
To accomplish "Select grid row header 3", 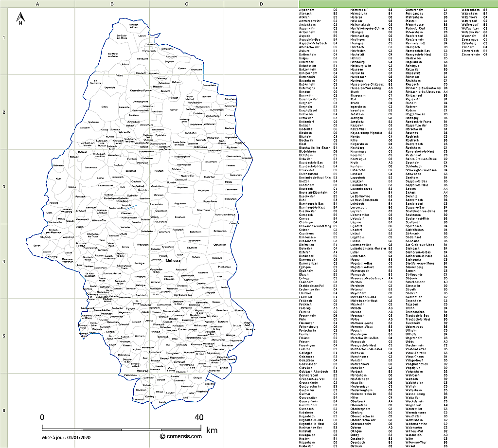I will [4, 187].
